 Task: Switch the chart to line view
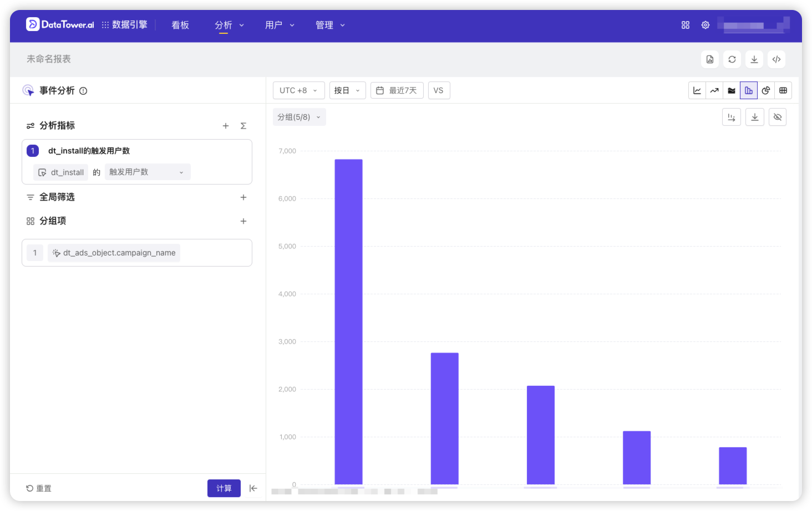tap(697, 90)
